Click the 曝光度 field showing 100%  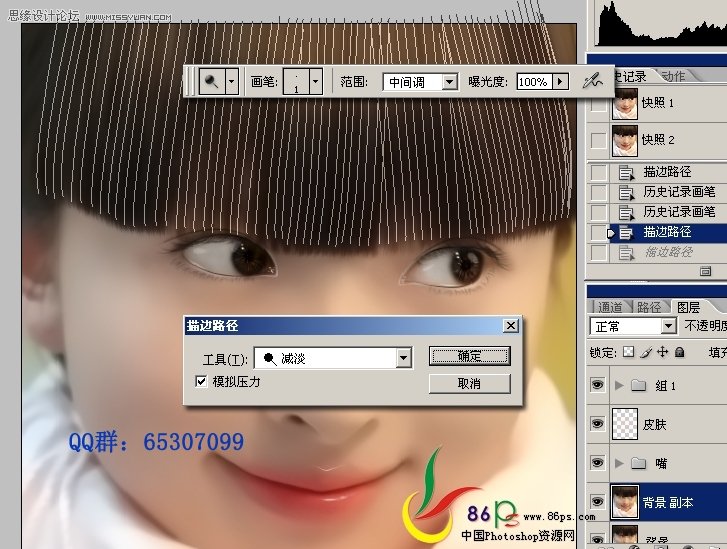point(534,82)
